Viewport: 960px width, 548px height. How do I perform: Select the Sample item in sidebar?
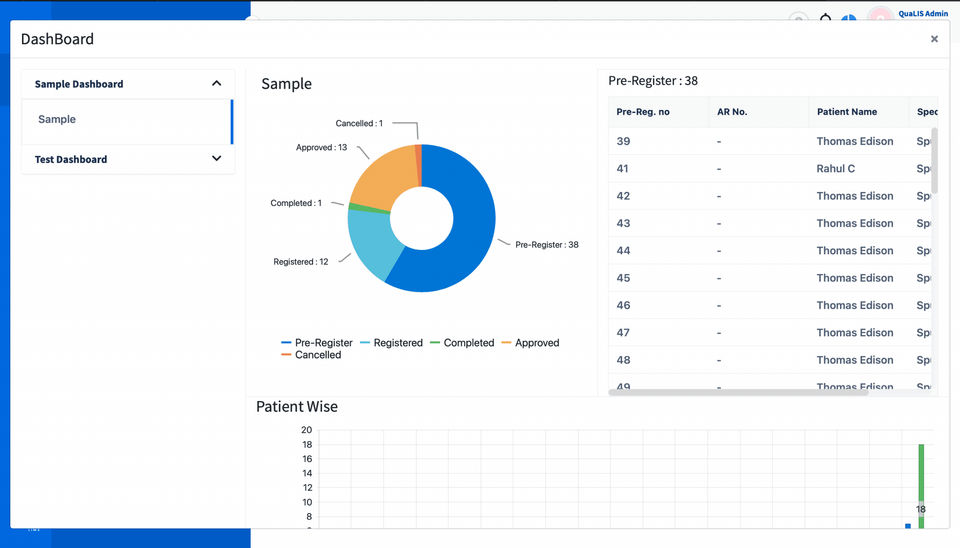[x=127, y=122]
